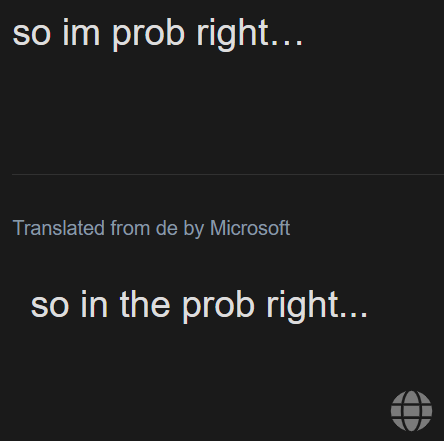
Task: Click the horizontal divider below the original message
Action: [228, 174]
